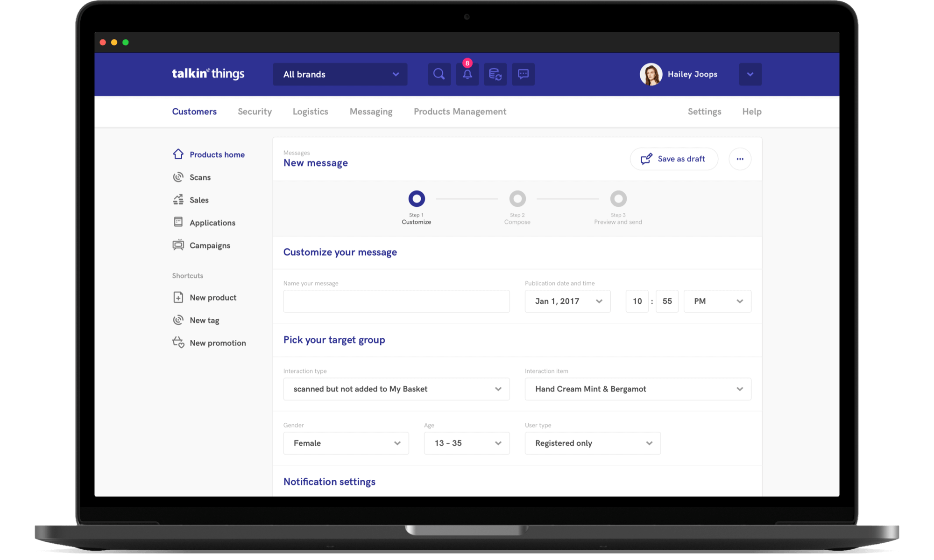This screenshot has height=560, width=934.
Task: Open the Age 13 - 35 dropdown
Action: (x=467, y=443)
